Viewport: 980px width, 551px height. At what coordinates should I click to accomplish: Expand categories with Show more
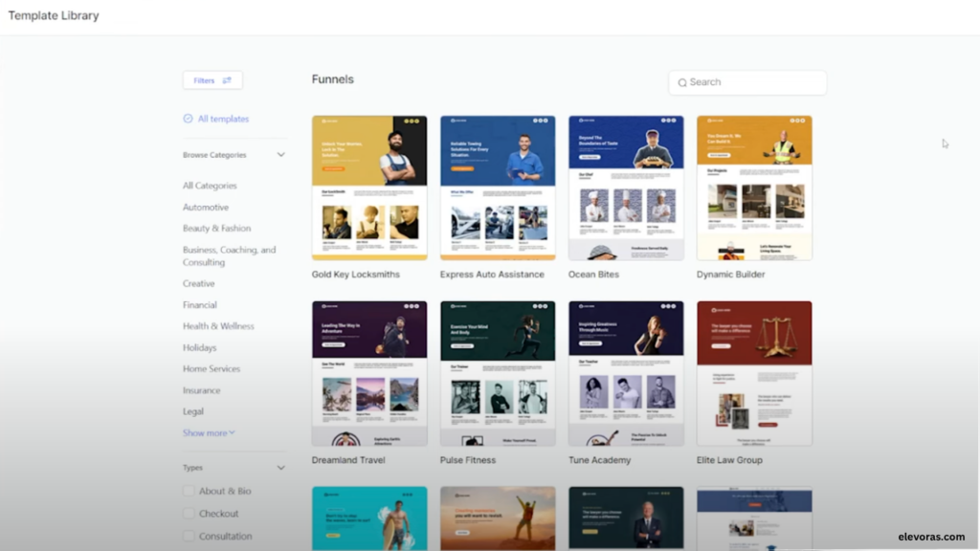209,433
